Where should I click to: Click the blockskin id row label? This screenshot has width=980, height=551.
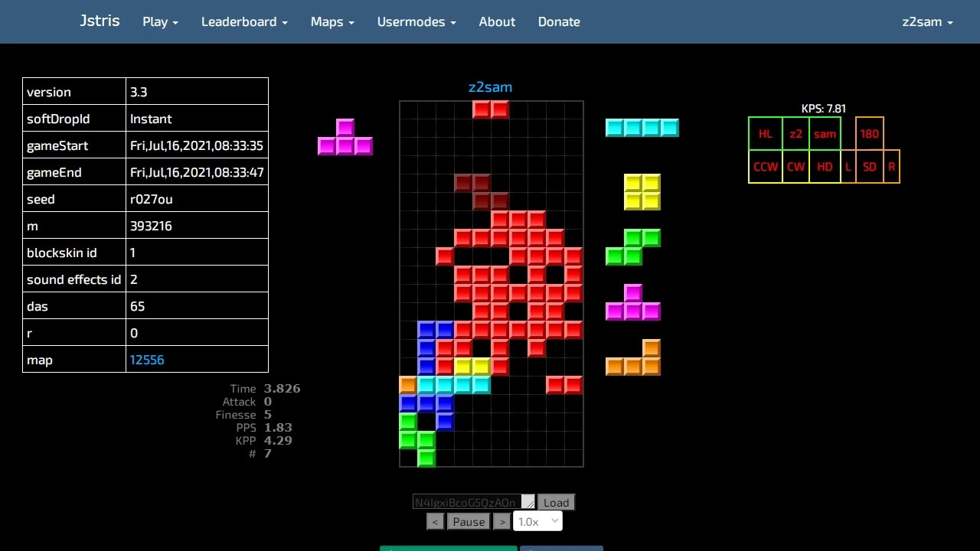click(62, 253)
